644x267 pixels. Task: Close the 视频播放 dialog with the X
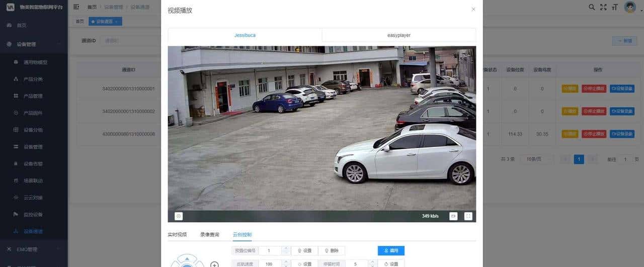point(473,9)
